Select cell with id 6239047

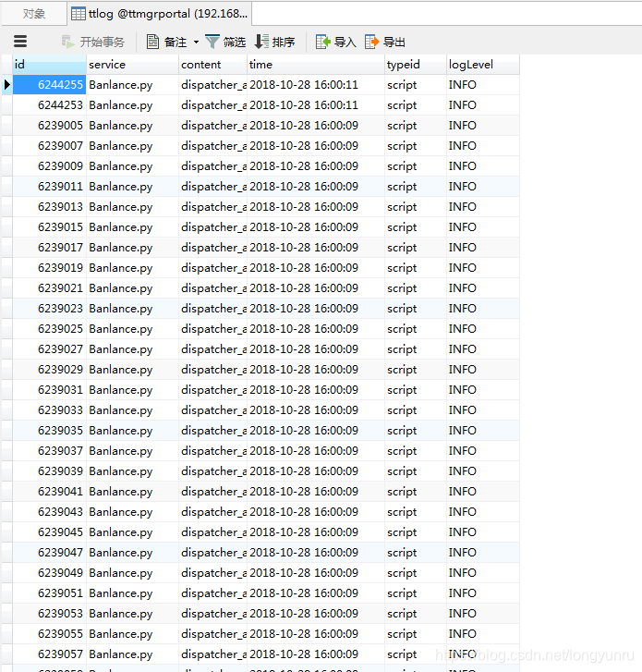coord(49,553)
